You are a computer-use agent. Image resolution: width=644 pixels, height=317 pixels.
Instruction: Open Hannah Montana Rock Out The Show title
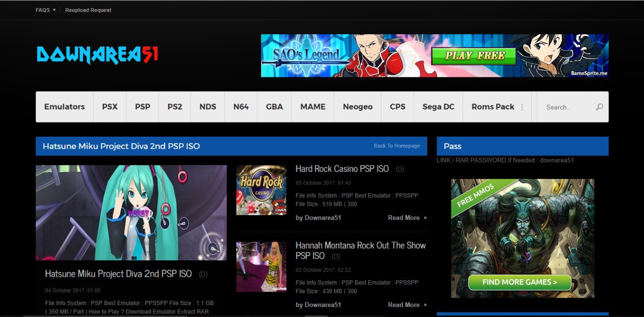361,251
